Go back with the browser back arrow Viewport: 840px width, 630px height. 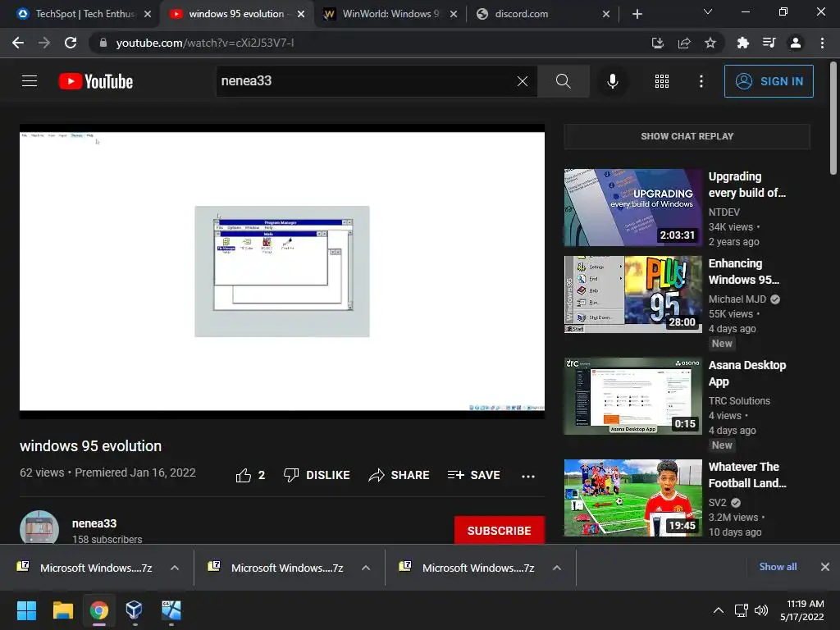pyautogui.click(x=18, y=43)
